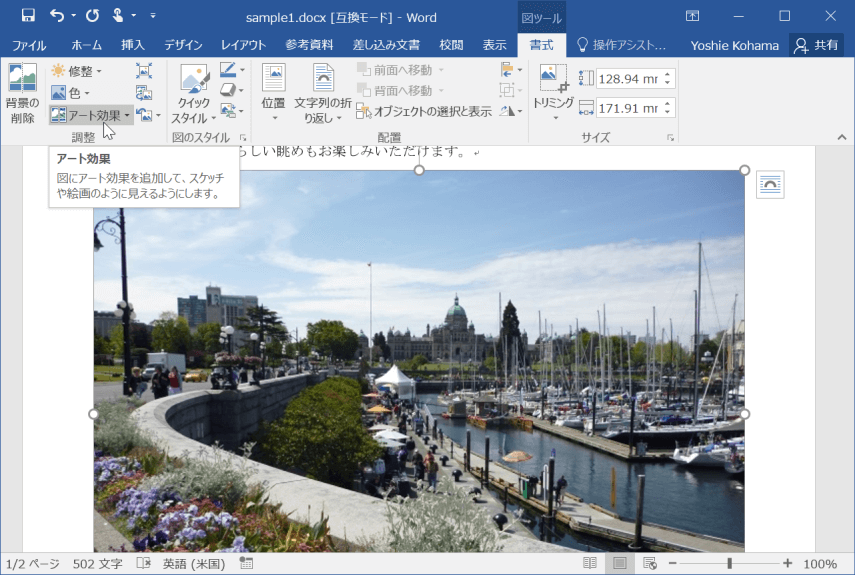The height and width of the screenshot is (575, 855).
Task: Click the layout options button beside image
Action: coord(770,185)
